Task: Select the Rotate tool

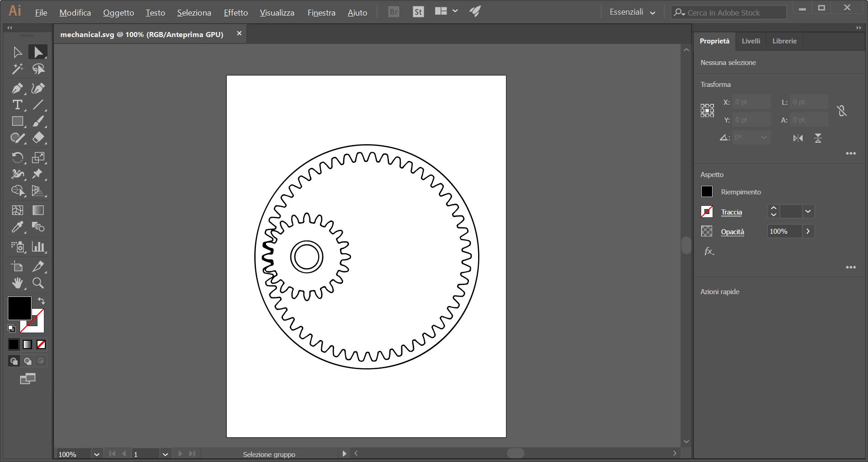Action: pyautogui.click(x=17, y=158)
